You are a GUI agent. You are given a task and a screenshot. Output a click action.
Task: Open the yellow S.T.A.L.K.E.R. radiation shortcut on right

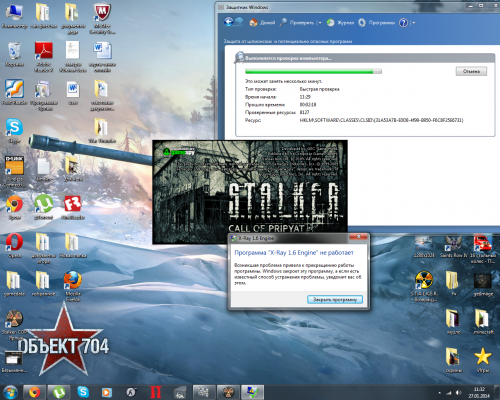(424, 286)
